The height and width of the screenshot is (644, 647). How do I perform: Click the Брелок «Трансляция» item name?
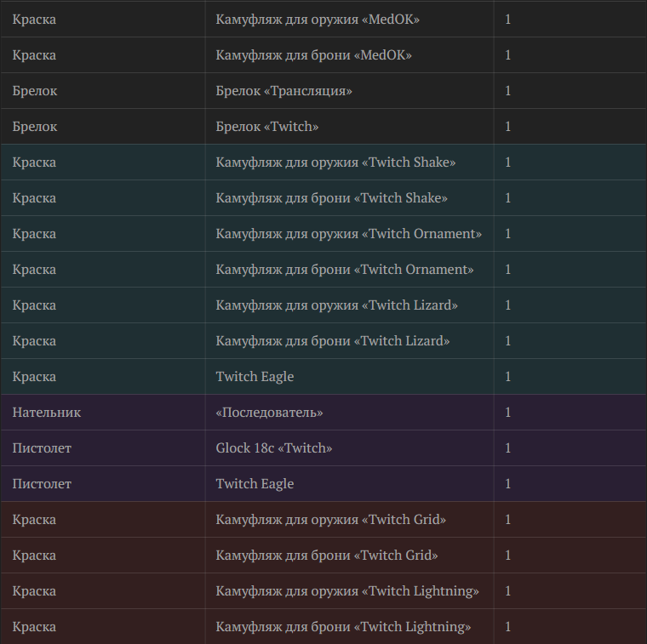283,91
